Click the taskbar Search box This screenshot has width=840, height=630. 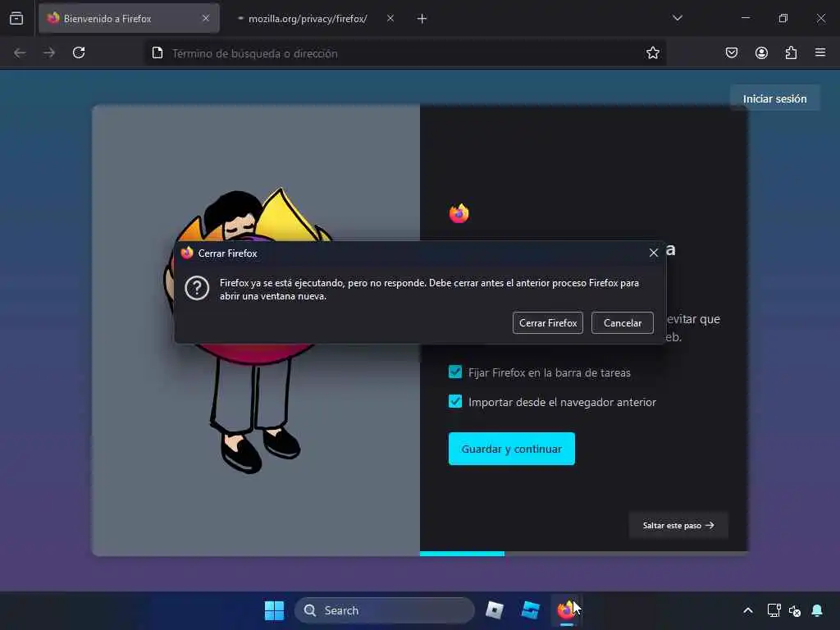384,610
